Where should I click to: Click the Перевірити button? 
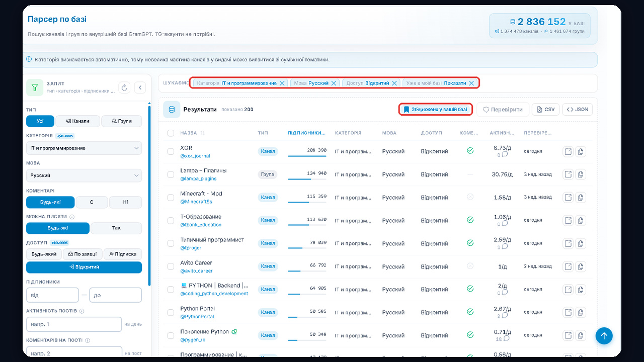(503, 109)
